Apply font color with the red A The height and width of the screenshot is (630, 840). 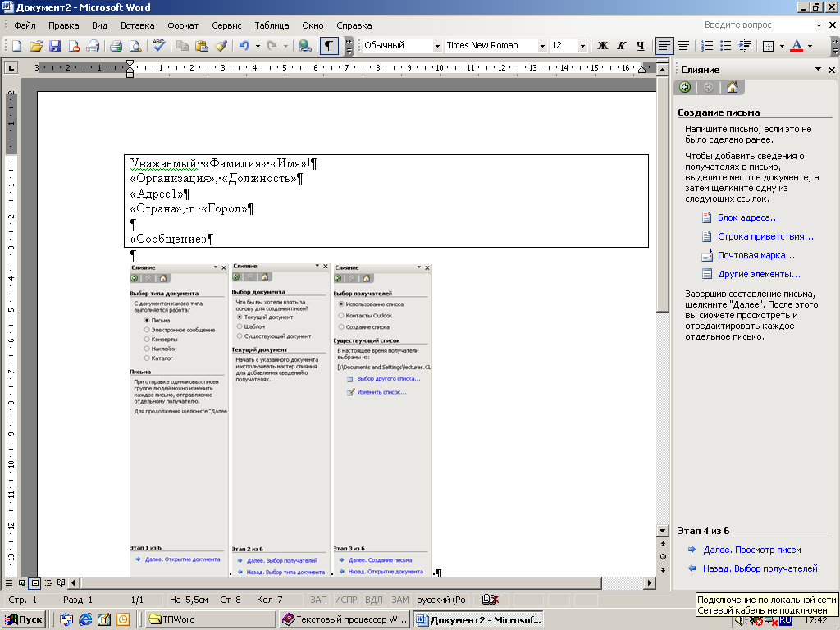coord(797,46)
